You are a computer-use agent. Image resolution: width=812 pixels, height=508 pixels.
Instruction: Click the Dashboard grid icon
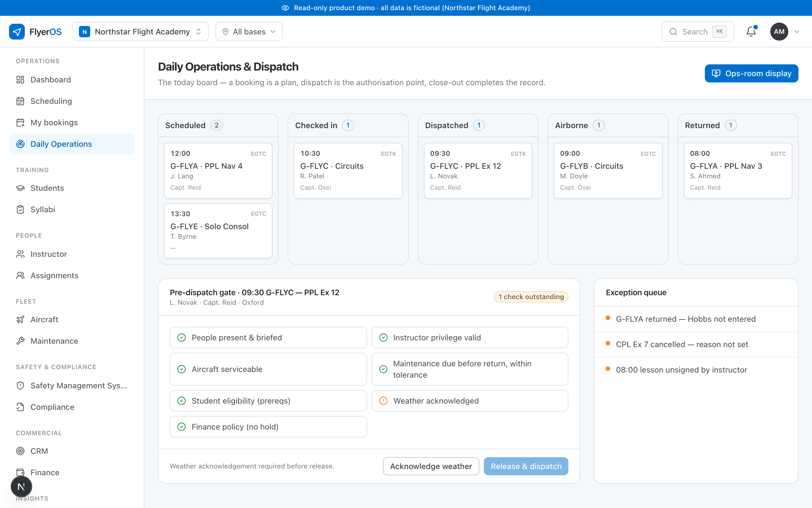tap(21, 80)
